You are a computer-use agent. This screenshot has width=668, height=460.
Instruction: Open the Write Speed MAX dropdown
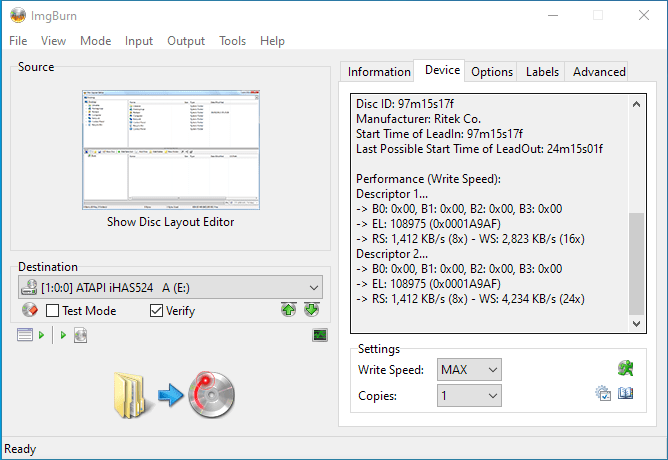coord(469,369)
